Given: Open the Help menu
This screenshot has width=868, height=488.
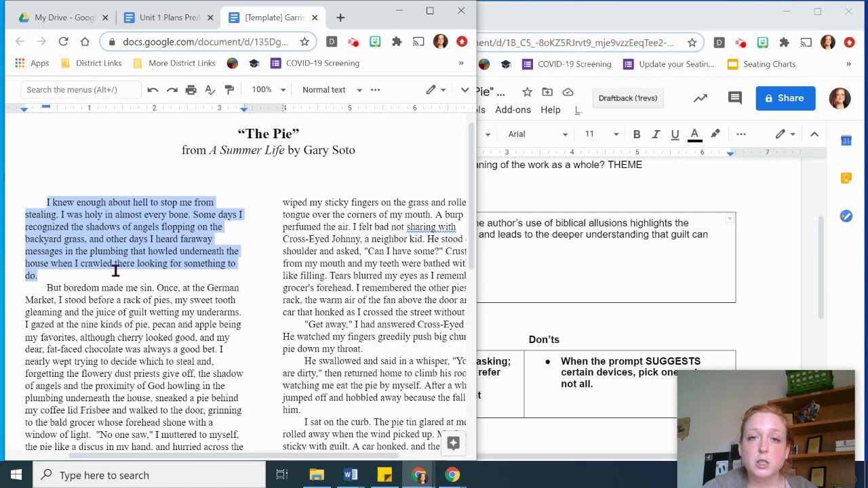Looking at the screenshot, I should (550, 110).
